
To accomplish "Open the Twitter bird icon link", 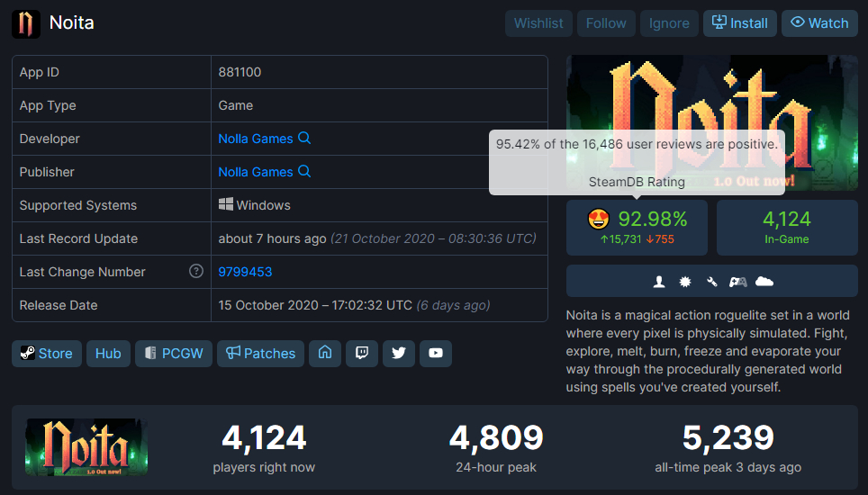I will [x=399, y=353].
